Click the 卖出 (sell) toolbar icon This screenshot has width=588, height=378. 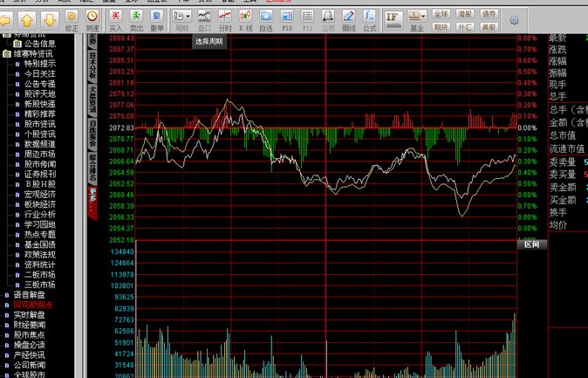[136, 19]
